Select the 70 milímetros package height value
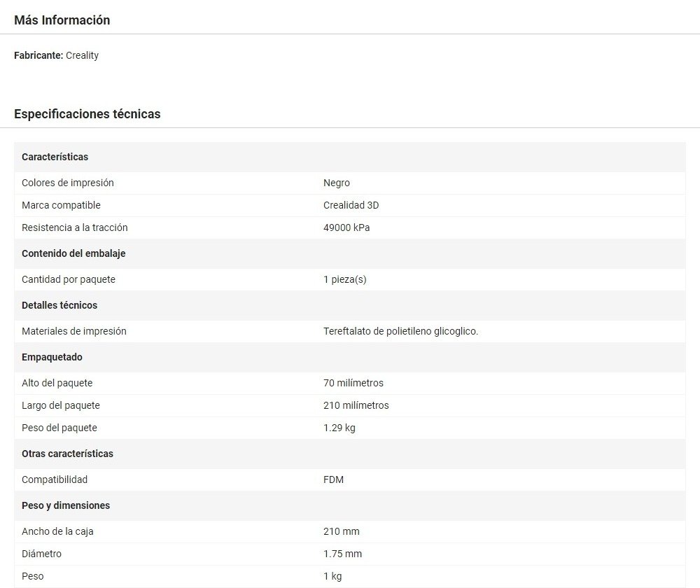This screenshot has height=588, width=700. (x=353, y=383)
